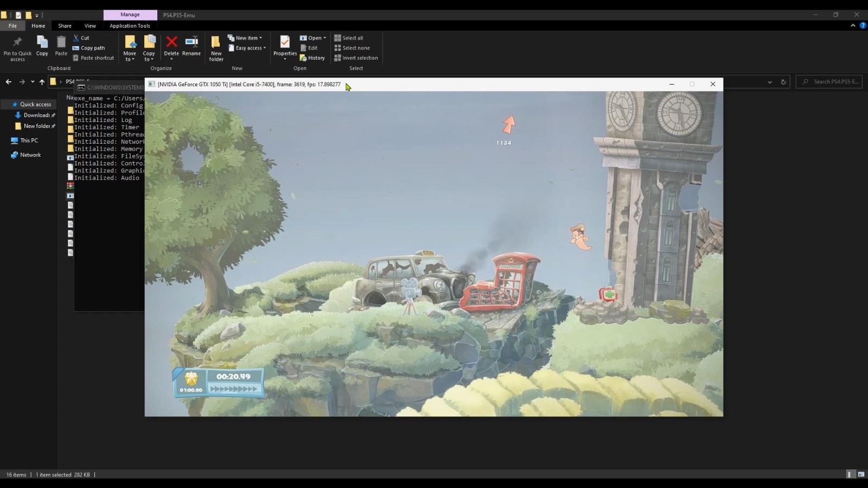Expand the Move to dropdown
The height and width of the screenshot is (488, 868).
pos(130,59)
